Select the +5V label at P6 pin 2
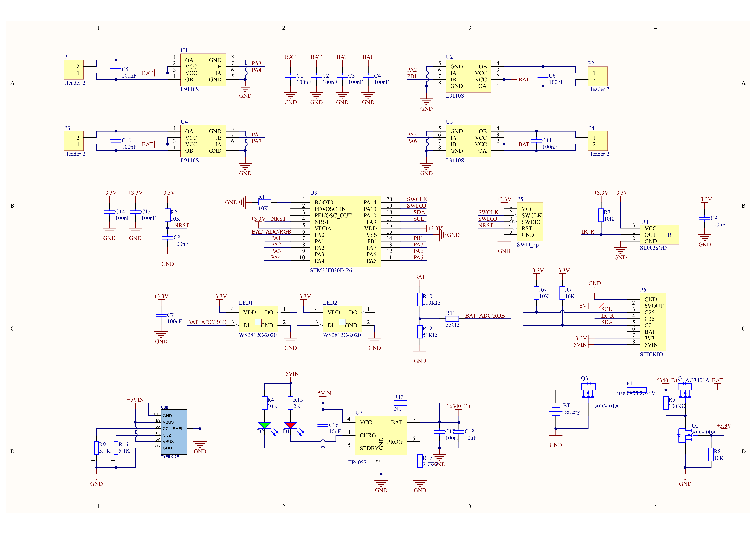 (581, 306)
